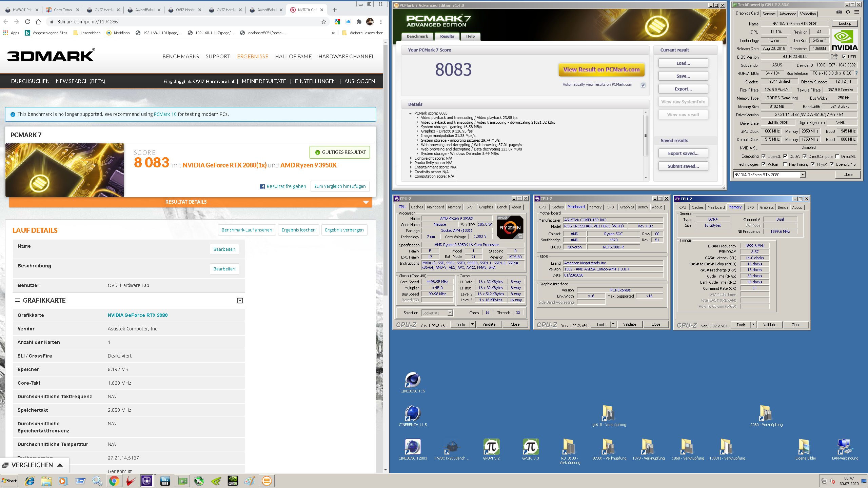This screenshot has height=488, width=868.
Task: Collapse PCMark score 8083 tree node
Action: coord(410,114)
